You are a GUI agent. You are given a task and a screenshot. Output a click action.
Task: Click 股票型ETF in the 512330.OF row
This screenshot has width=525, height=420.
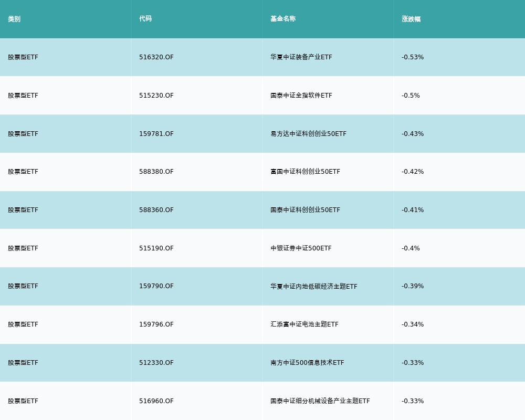point(23,363)
